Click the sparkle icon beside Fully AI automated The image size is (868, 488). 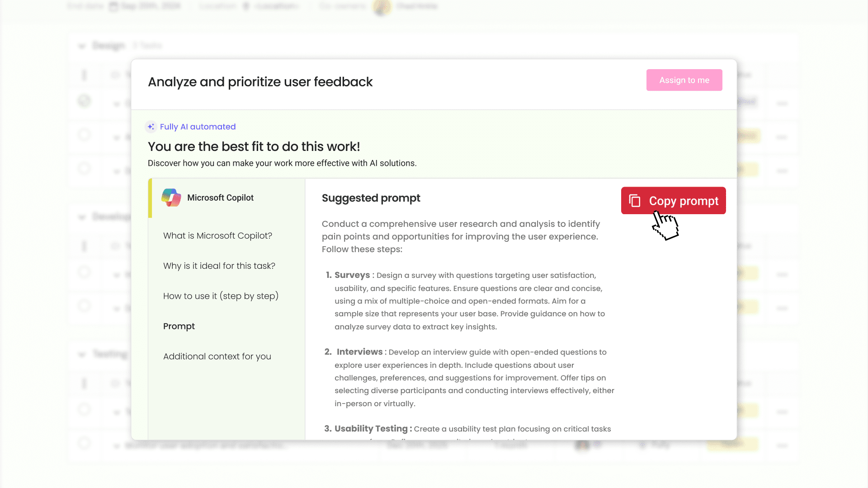pos(151,127)
